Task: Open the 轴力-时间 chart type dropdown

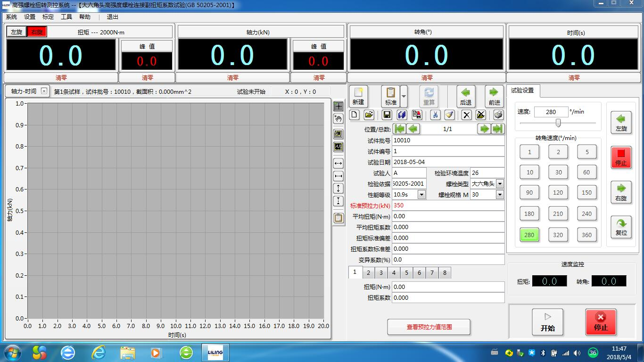Action: click(x=44, y=91)
